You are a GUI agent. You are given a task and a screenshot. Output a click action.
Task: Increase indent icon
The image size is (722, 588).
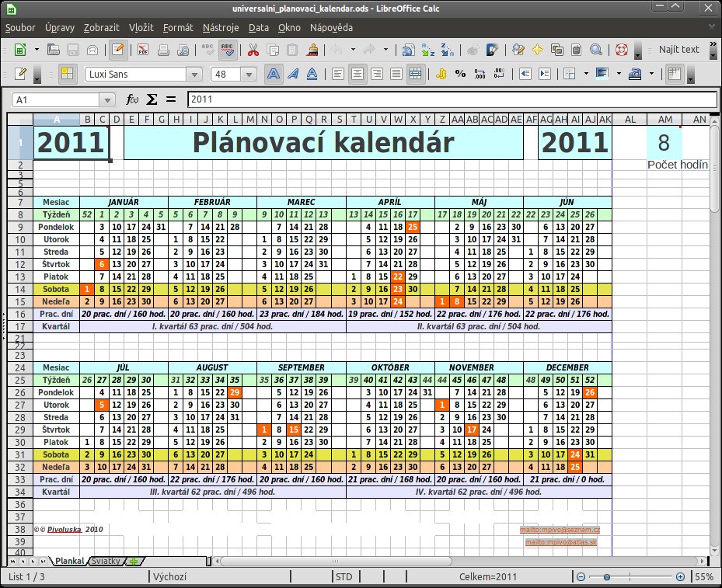tap(544, 74)
